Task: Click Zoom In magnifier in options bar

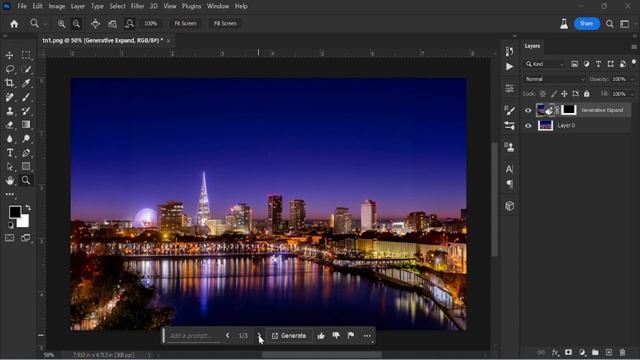Action: (61, 24)
